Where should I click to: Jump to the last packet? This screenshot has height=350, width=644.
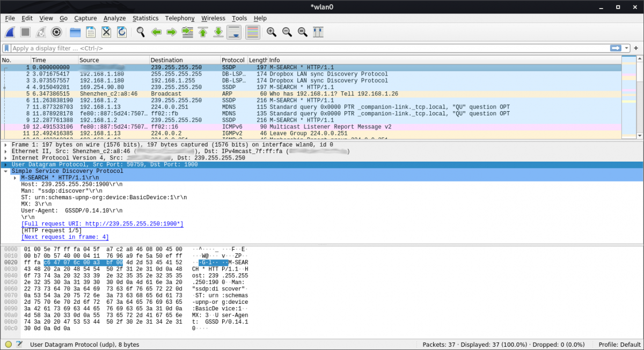click(x=217, y=32)
